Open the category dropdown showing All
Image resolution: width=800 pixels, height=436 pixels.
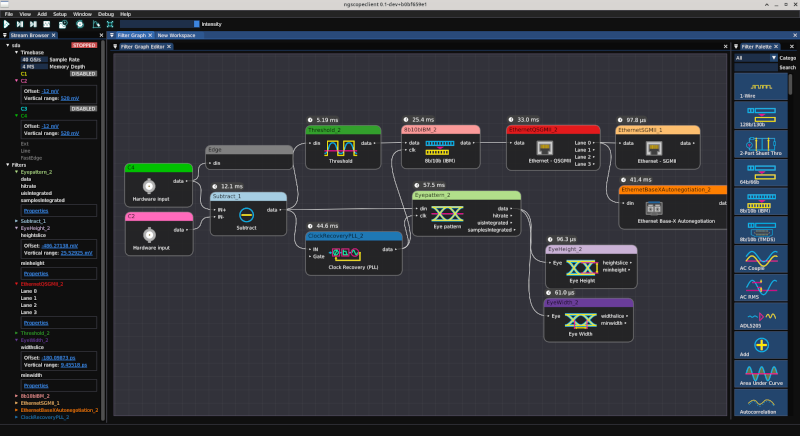756,58
